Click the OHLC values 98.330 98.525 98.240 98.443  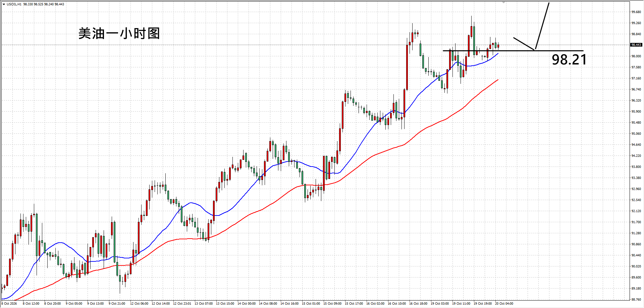coord(44,4)
